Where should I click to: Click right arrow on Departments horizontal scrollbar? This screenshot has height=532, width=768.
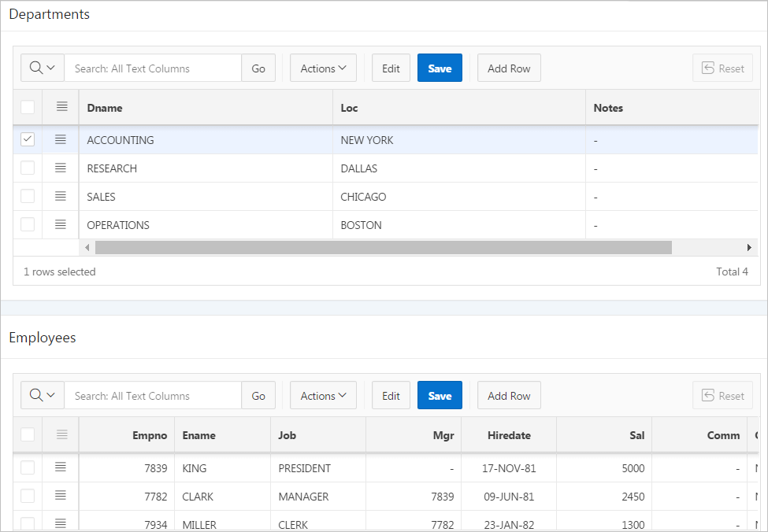749,247
